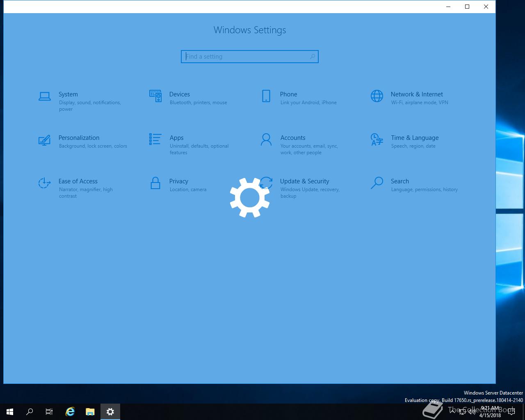Open the Accounts person icon

point(266,139)
